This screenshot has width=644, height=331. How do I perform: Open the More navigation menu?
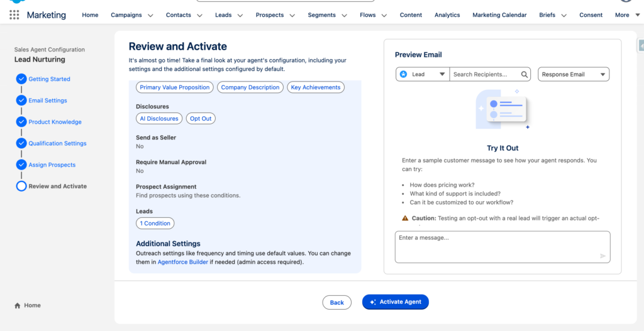click(x=626, y=15)
